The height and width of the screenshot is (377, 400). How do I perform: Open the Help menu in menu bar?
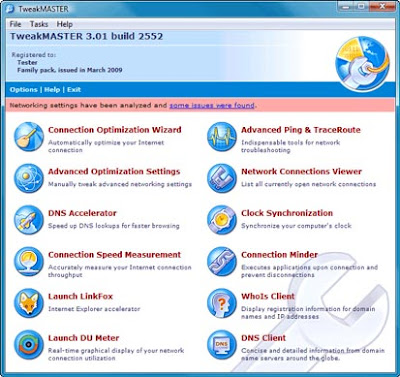[65, 24]
